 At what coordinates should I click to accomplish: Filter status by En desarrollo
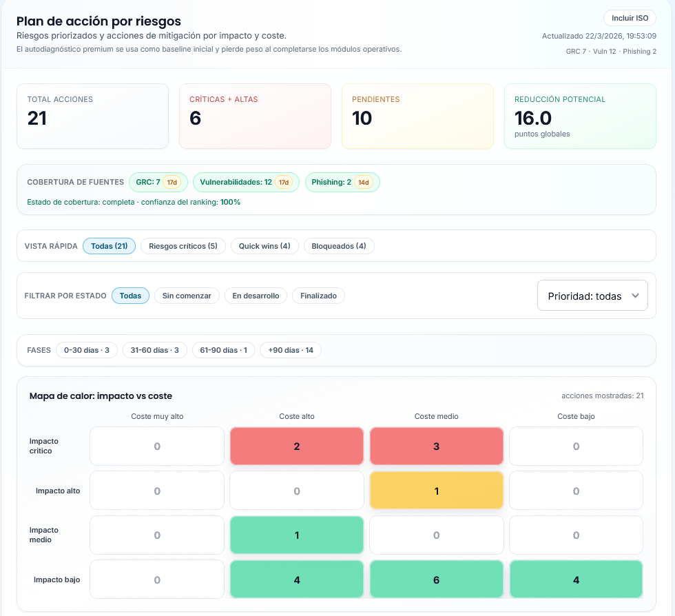pos(256,296)
